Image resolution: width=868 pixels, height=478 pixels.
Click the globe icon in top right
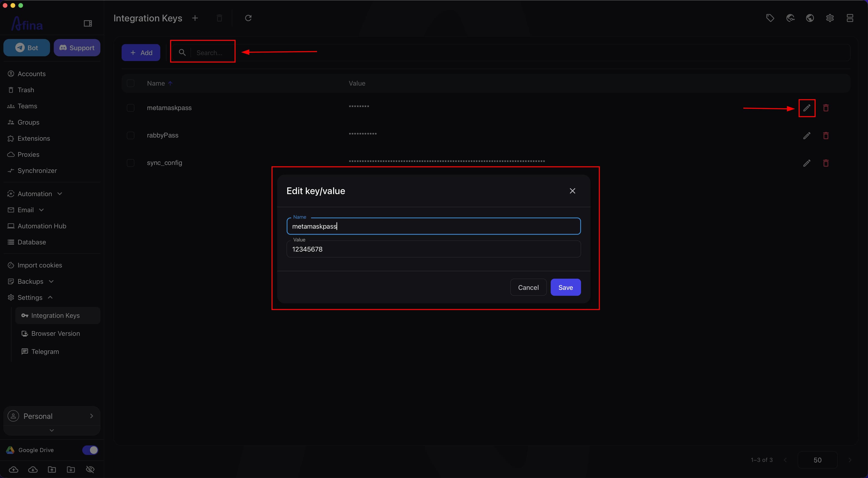tap(810, 18)
